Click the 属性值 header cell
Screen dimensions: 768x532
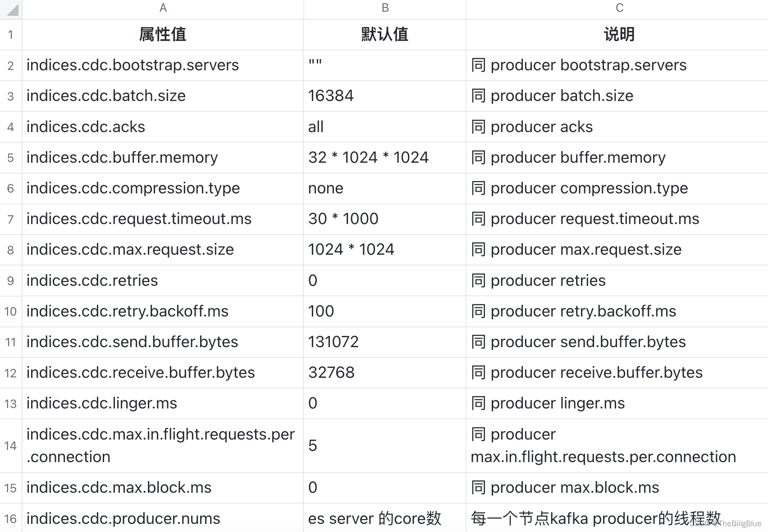tap(163, 35)
